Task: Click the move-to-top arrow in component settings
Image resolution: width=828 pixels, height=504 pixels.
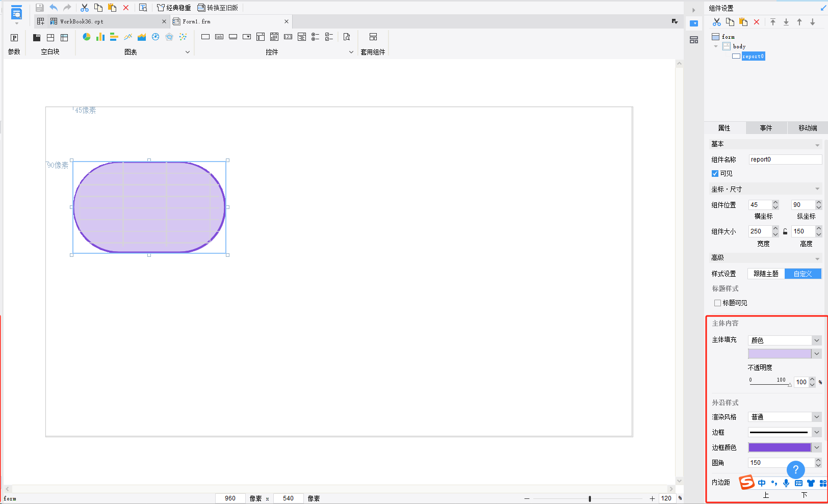Action: [x=773, y=22]
